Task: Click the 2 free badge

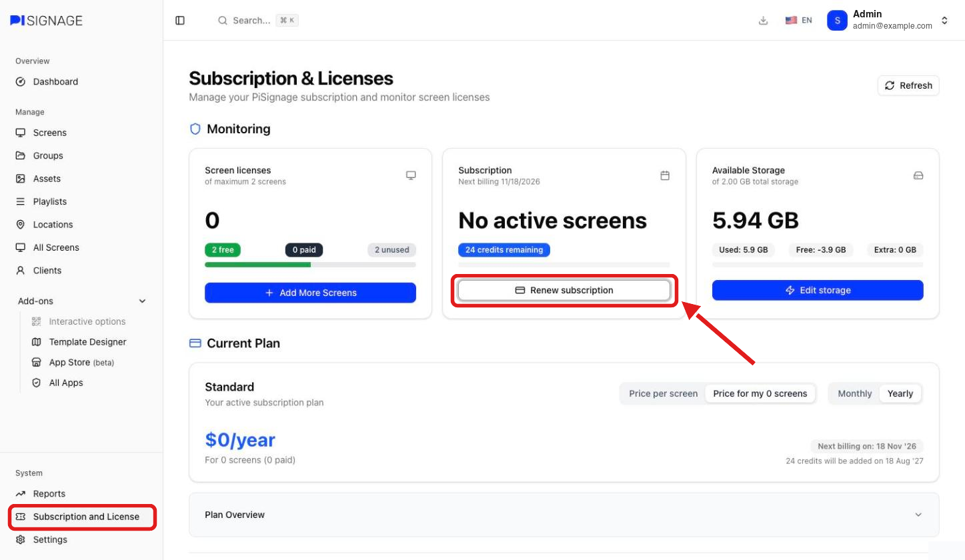Action: click(223, 250)
